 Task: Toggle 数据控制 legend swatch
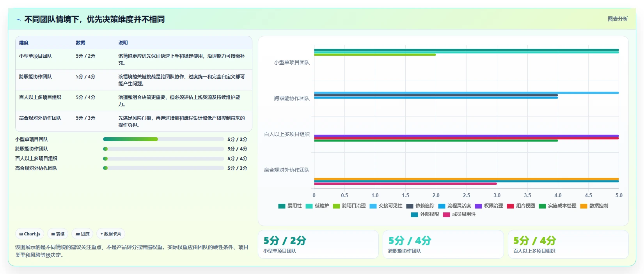[584, 206]
